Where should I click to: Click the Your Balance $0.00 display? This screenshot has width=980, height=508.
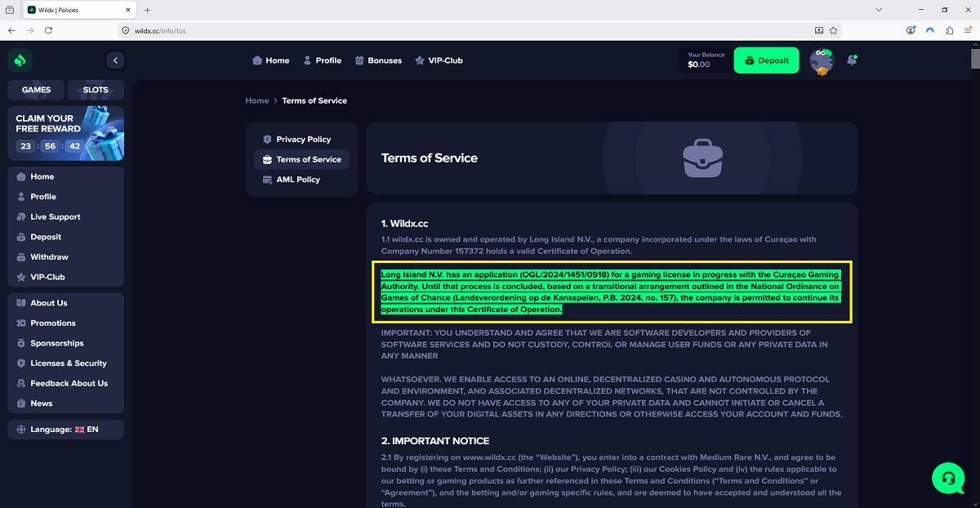tap(706, 60)
